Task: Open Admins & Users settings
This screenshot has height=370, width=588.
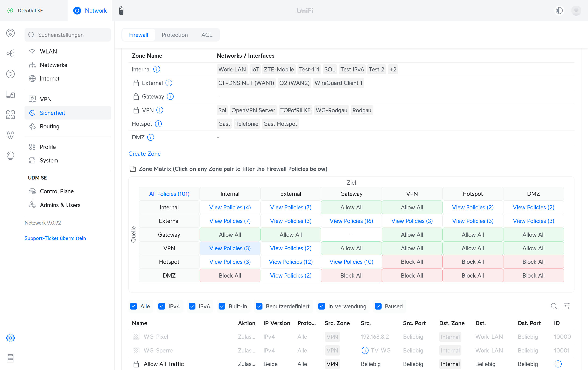Action: click(68, 205)
